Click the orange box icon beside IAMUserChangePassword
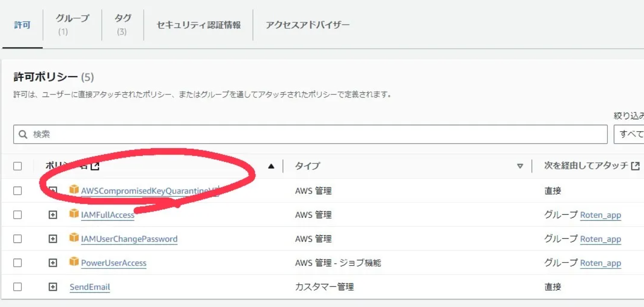Viewport: 644px width, 307px height. (74, 238)
